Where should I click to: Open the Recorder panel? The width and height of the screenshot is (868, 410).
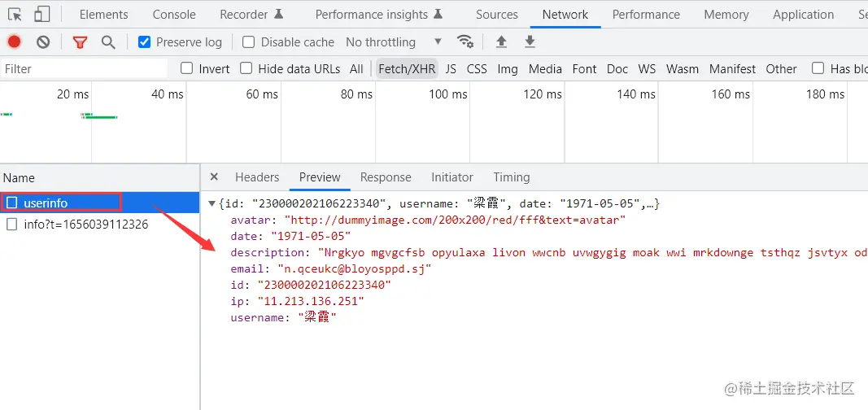tap(252, 15)
